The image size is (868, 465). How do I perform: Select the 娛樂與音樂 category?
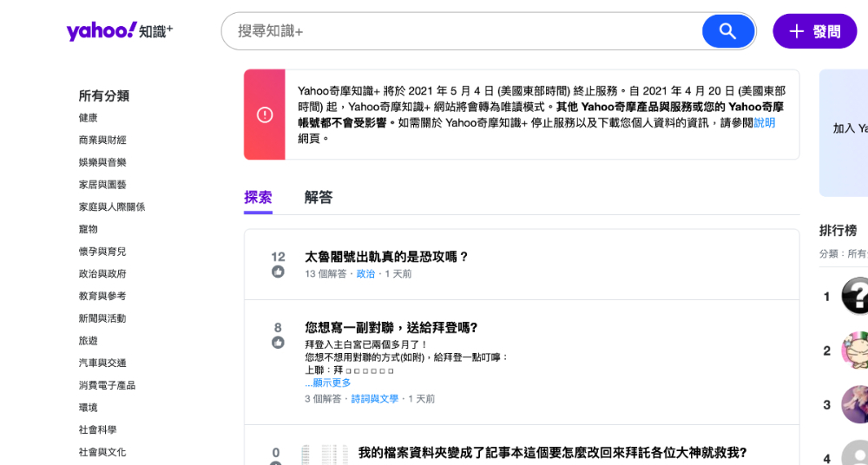tap(102, 162)
